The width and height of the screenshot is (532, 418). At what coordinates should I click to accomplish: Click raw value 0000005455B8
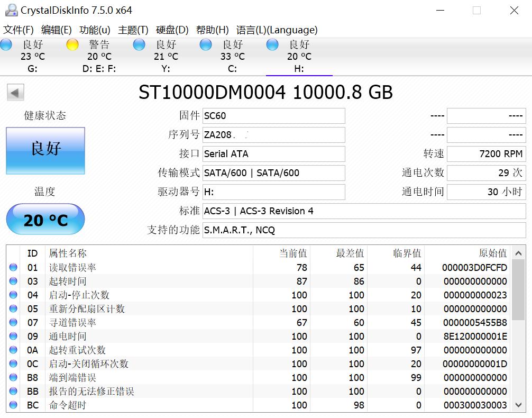(475, 323)
